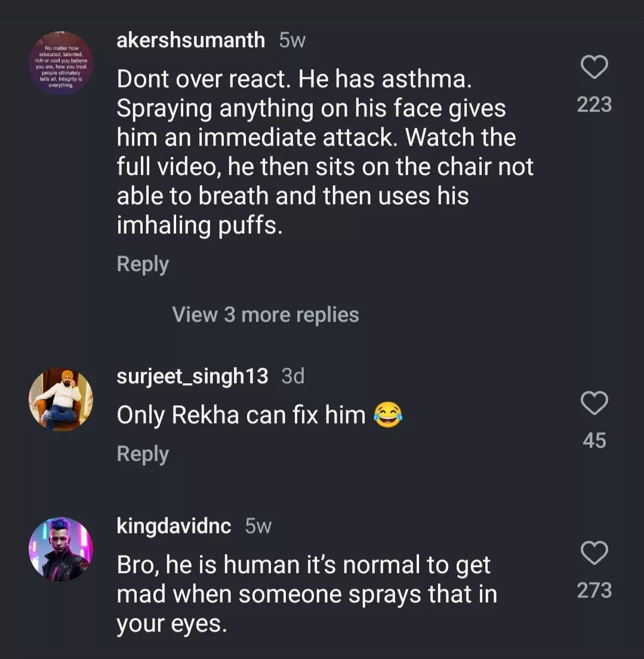Reply to akershsumanth's comment
Viewport: 644px width, 659px height.
click(143, 264)
